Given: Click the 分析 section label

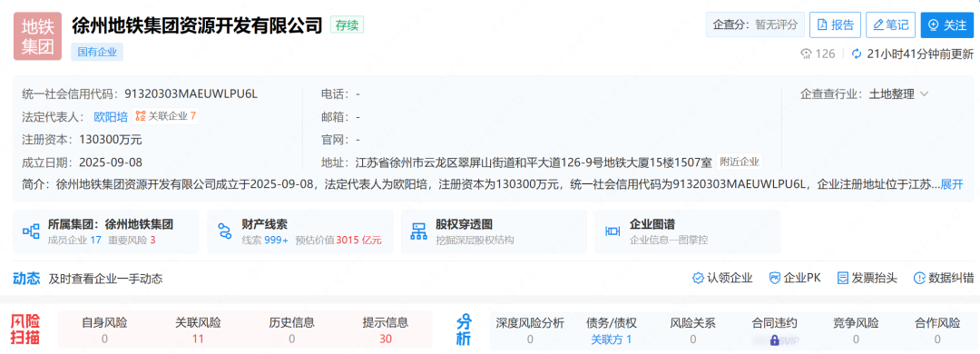Looking at the screenshot, I should 464,330.
